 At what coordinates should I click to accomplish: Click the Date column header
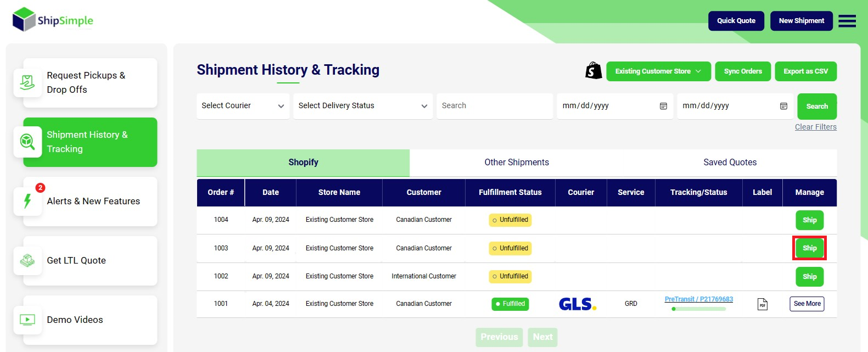coord(271,192)
